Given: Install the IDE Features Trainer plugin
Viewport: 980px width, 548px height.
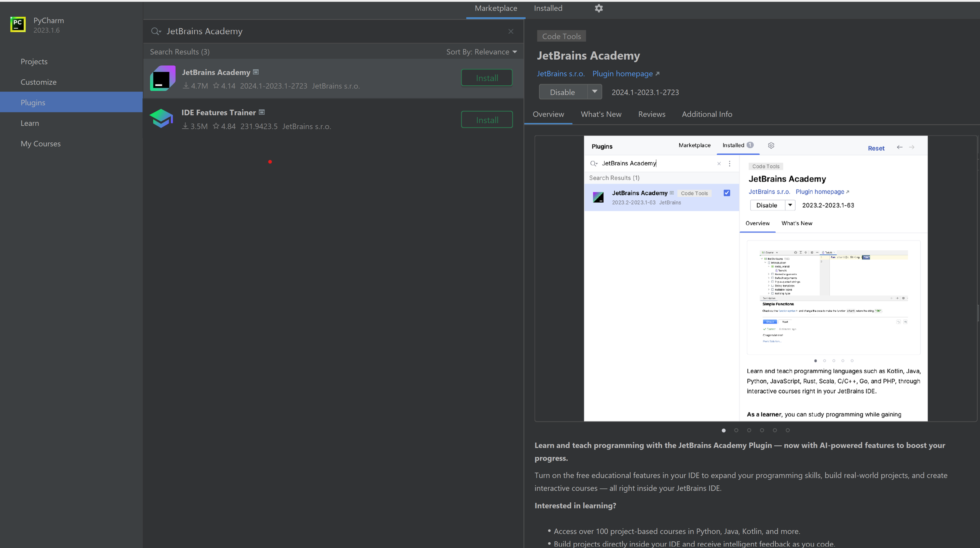Looking at the screenshot, I should (x=487, y=120).
